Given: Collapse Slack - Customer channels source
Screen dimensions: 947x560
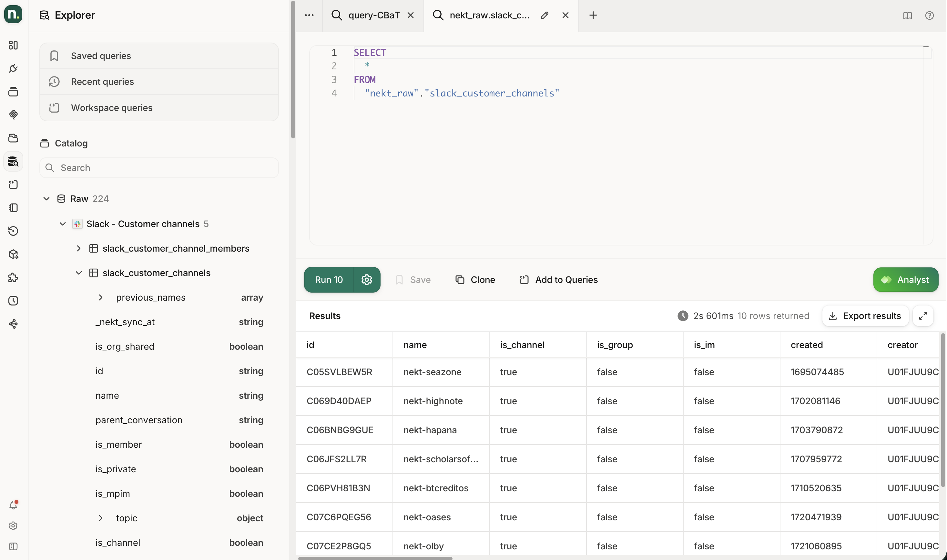Looking at the screenshot, I should pos(63,224).
